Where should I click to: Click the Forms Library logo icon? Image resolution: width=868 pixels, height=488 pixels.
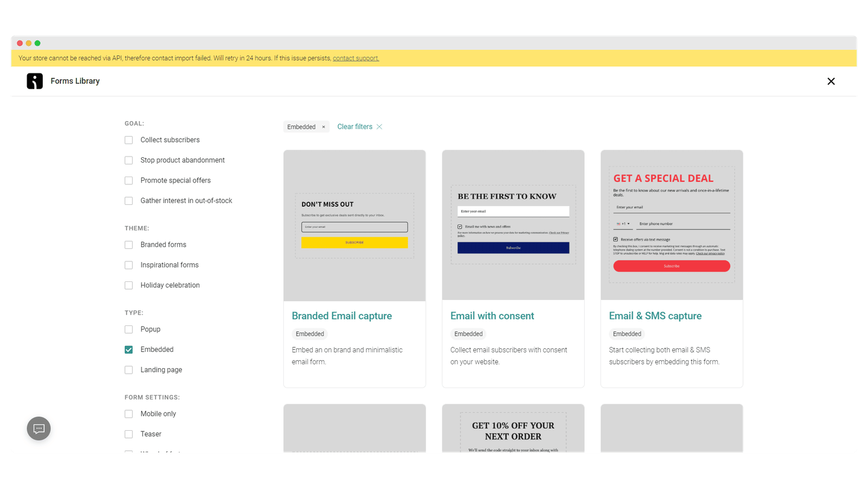35,81
